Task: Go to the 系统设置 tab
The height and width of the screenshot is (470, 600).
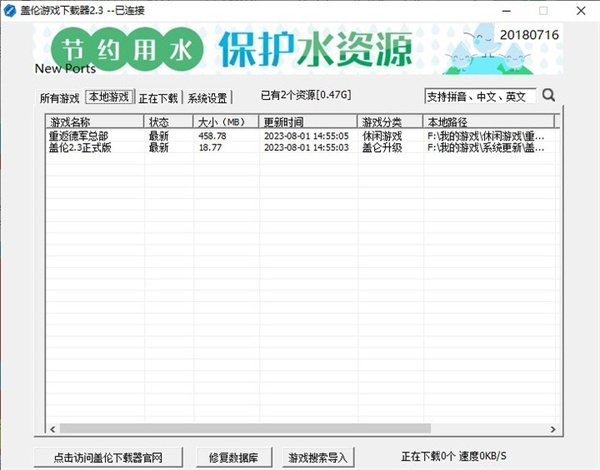Action: tap(208, 99)
